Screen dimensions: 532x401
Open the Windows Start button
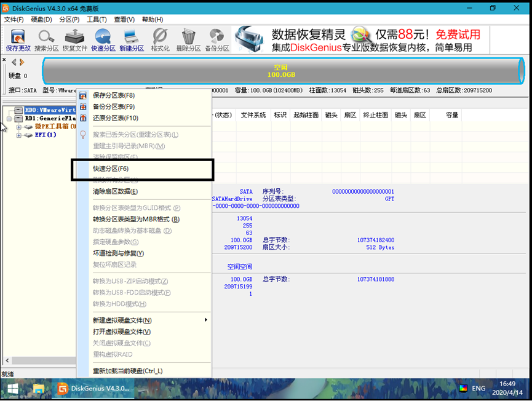coord(13,389)
